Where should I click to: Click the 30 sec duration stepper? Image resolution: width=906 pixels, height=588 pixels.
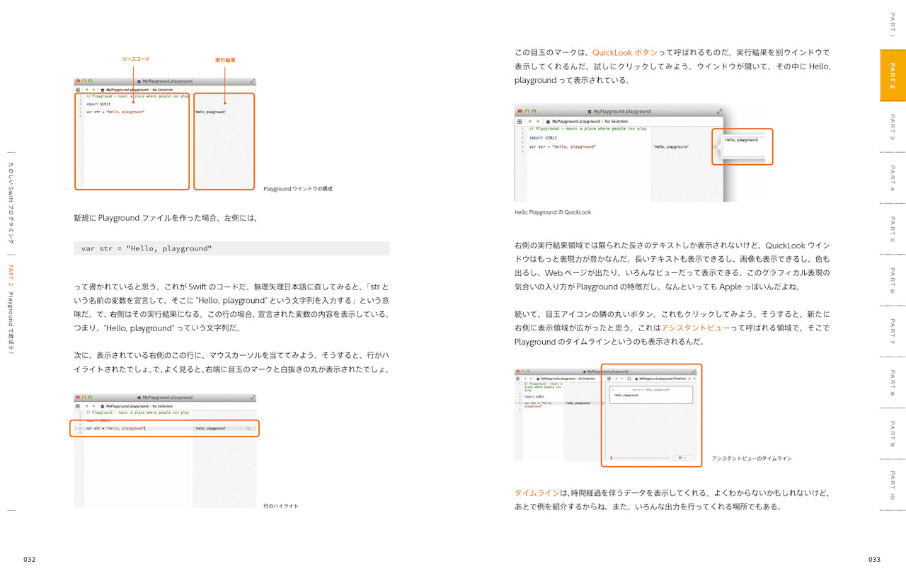pyautogui.click(x=682, y=458)
